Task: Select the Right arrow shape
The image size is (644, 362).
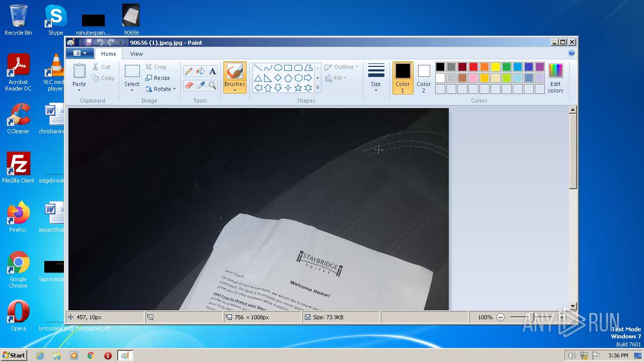Action: (308, 78)
